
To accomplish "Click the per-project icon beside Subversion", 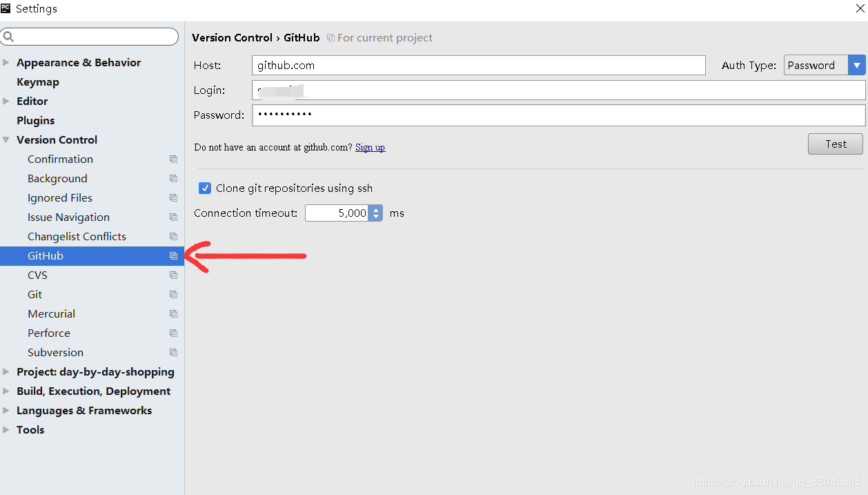I will [x=173, y=352].
